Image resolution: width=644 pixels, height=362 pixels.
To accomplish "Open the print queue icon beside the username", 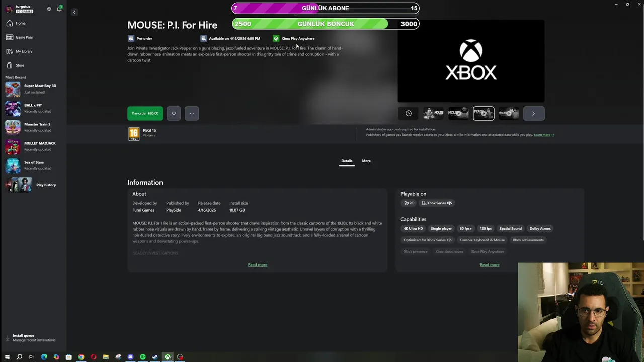I will tap(49, 9).
